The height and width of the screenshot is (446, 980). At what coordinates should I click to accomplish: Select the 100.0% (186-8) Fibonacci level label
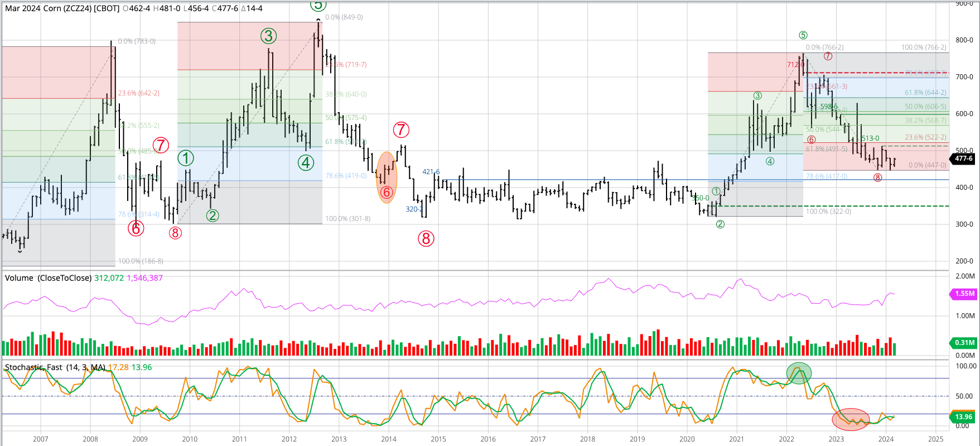(x=141, y=261)
